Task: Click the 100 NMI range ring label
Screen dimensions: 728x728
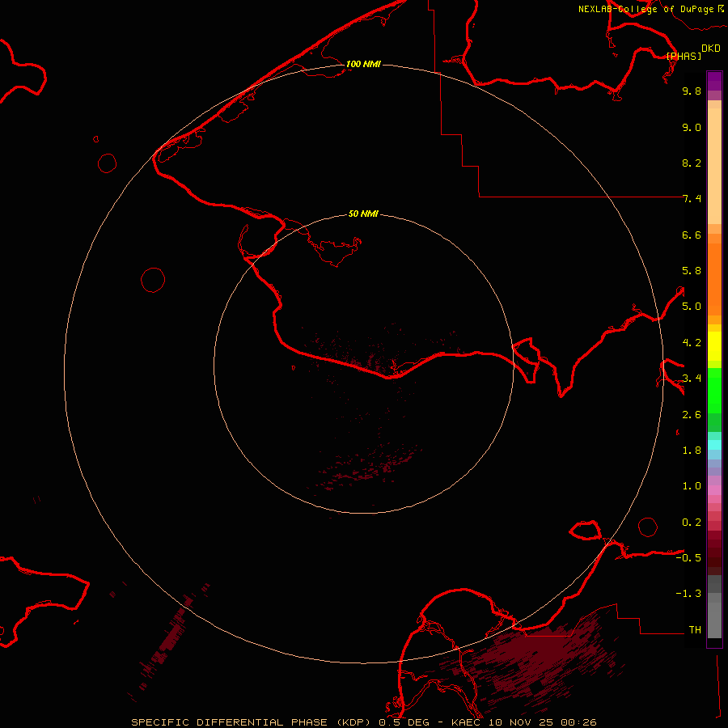Action: (363, 64)
